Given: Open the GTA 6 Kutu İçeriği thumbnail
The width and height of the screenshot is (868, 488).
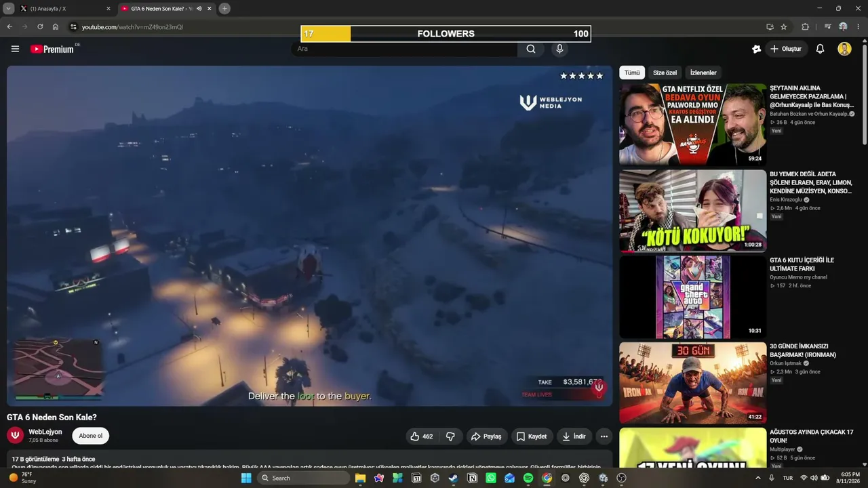Looking at the screenshot, I should (692, 296).
